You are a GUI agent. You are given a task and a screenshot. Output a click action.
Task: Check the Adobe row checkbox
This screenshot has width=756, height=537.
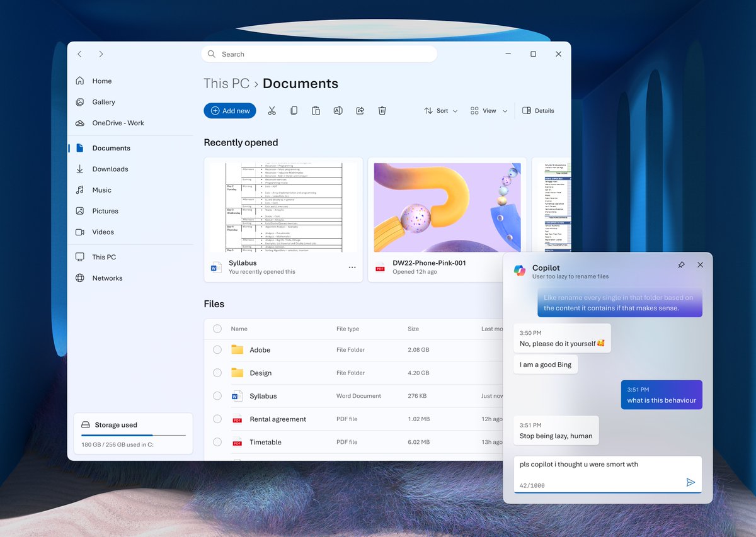[217, 349]
